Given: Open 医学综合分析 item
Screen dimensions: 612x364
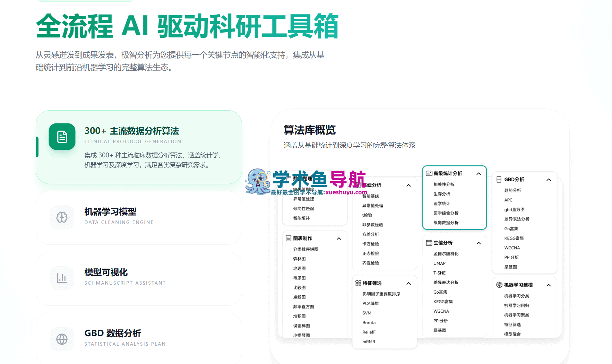Looking at the screenshot, I should click(x=446, y=213).
